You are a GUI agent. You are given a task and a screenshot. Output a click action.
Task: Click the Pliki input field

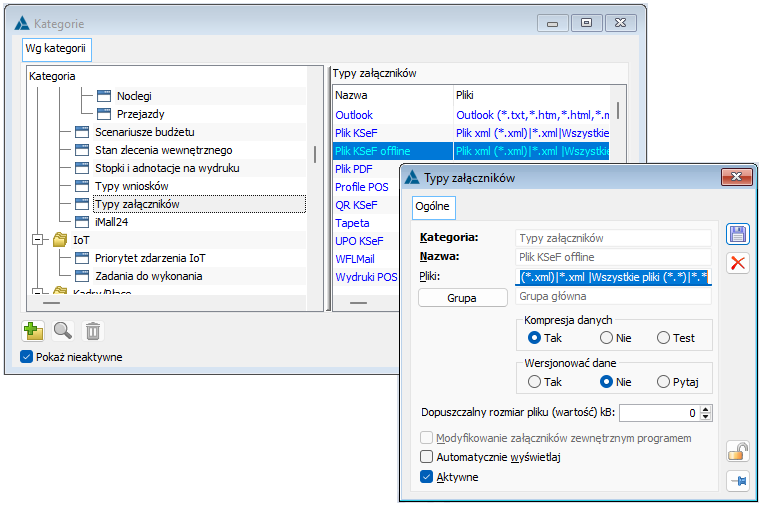pyautogui.click(x=612, y=277)
